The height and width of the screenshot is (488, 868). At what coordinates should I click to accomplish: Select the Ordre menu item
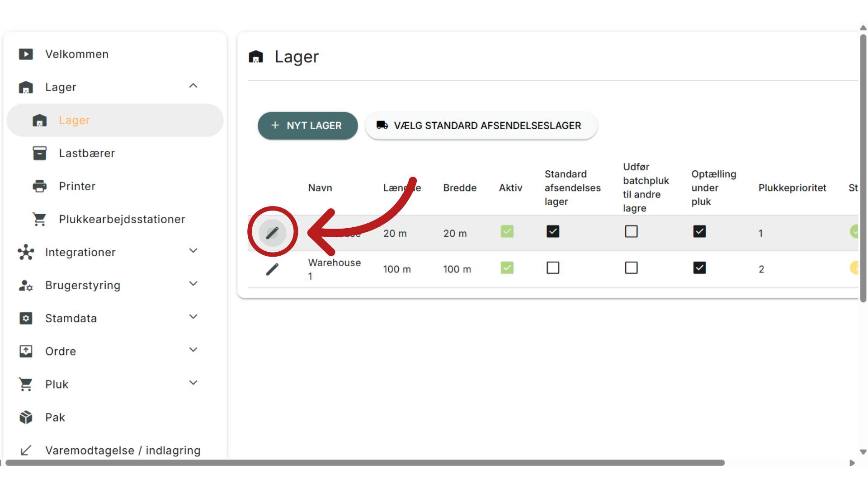pyautogui.click(x=61, y=351)
